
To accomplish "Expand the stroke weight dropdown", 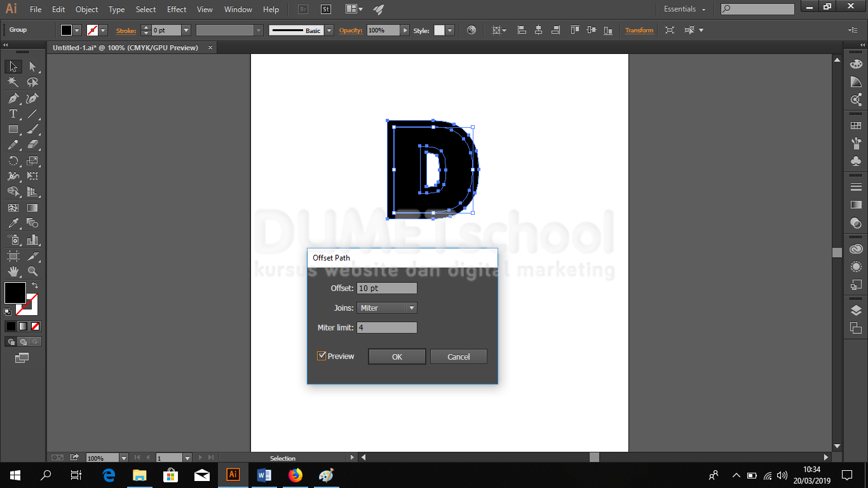I will [186, 30].
